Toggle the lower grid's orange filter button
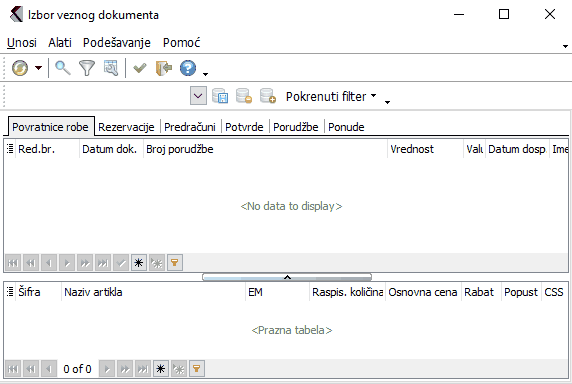 (x=197, y=369)
